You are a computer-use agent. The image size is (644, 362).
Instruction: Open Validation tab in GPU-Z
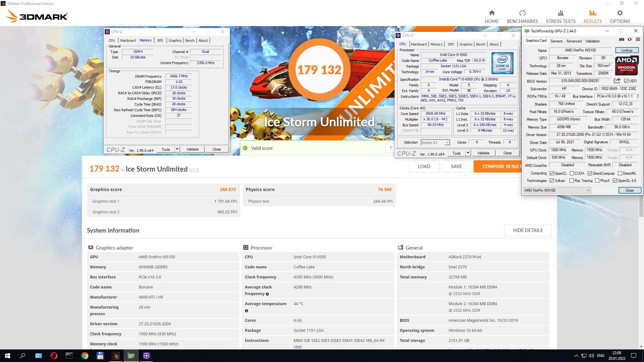pyautogui.click(x=592, y=41)
